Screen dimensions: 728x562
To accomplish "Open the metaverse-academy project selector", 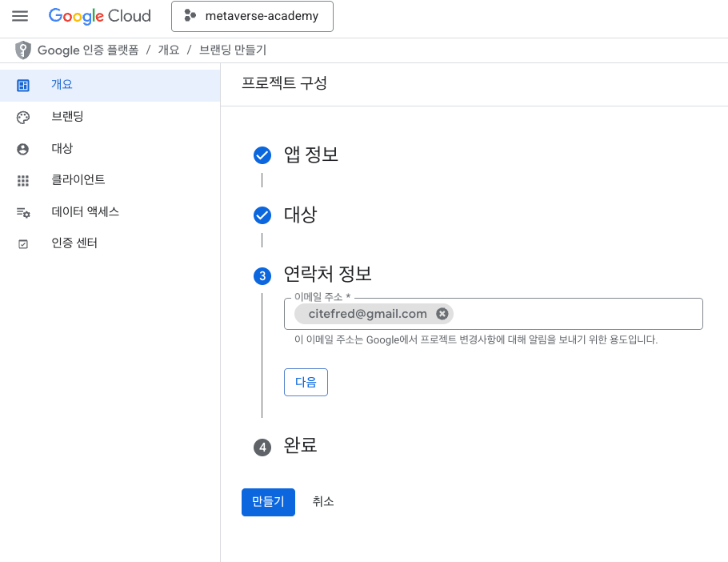I will [x=252, y=16].
